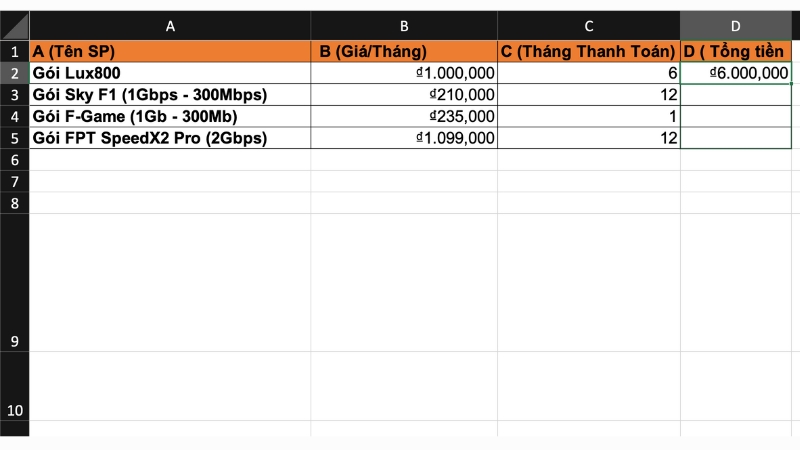
Task: Select row 1 header
Action: 14,51
